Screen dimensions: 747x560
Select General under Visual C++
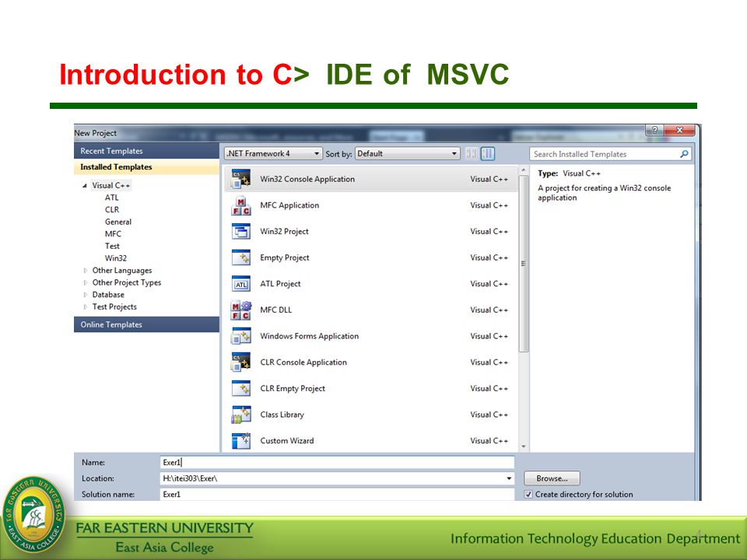point(118,222)
